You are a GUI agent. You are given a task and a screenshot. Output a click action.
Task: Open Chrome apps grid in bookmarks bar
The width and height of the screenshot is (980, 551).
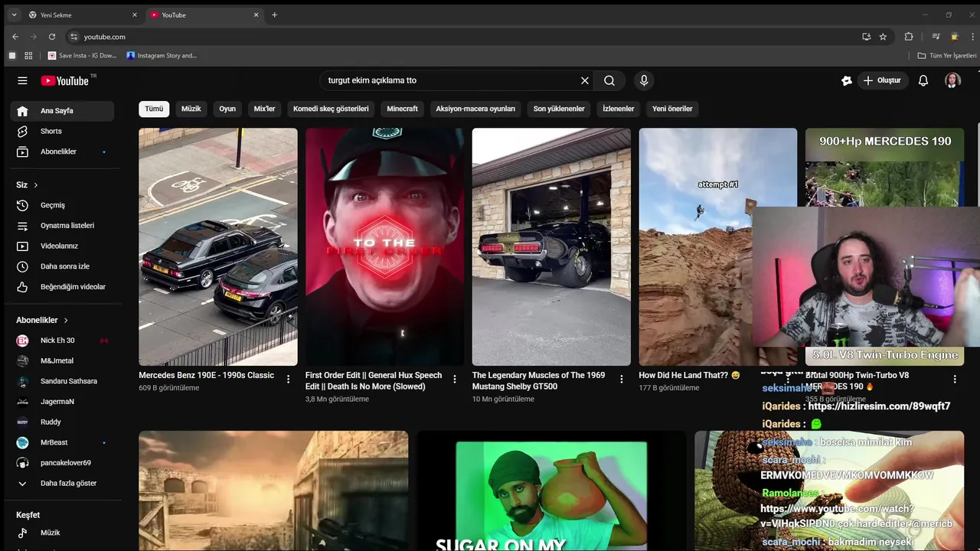click(28, 55)
